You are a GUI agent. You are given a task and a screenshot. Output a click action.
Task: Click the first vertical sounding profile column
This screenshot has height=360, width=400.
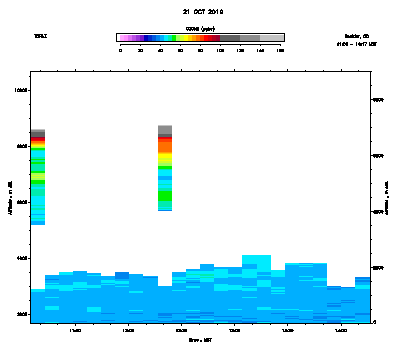pyautogui.click(x=38, y=177)
